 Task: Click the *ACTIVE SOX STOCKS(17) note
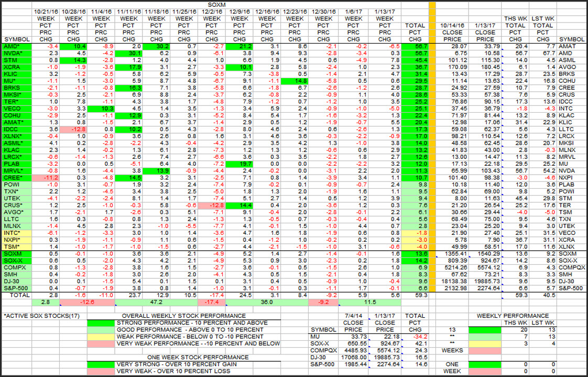[41, 316]
